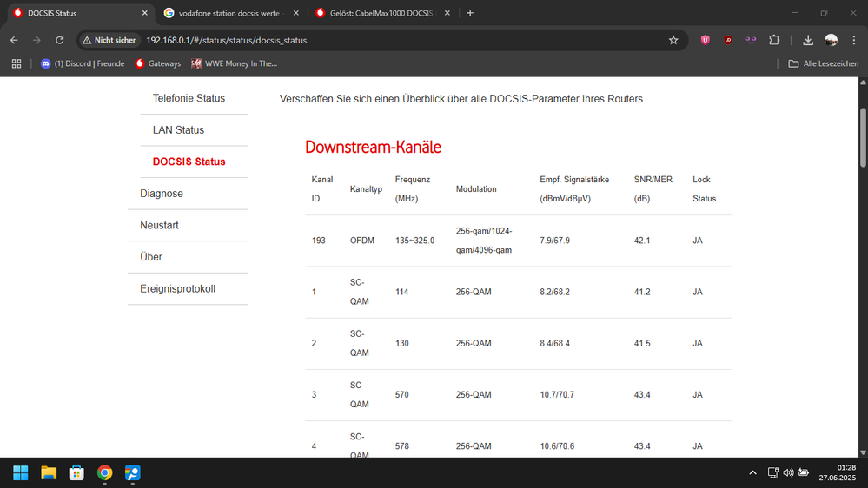Close the 'Gelöst: CabelMax1000' tab
868x488 pixels.
(x=447, y=13)
